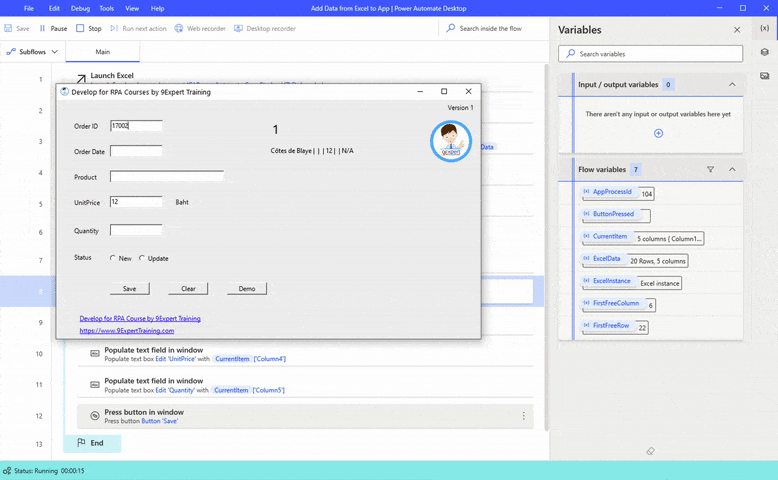Open the 9ExpertTraining.com hyperlink

coord(126,330)
